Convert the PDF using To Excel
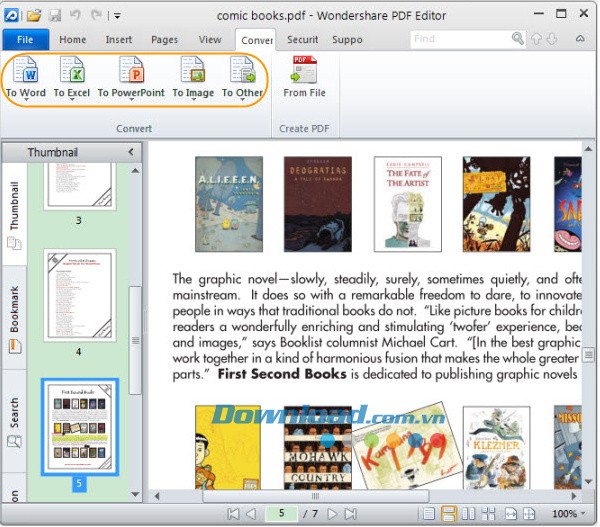The height and width of the screenshot is (527, 600). tap(72, 70)
